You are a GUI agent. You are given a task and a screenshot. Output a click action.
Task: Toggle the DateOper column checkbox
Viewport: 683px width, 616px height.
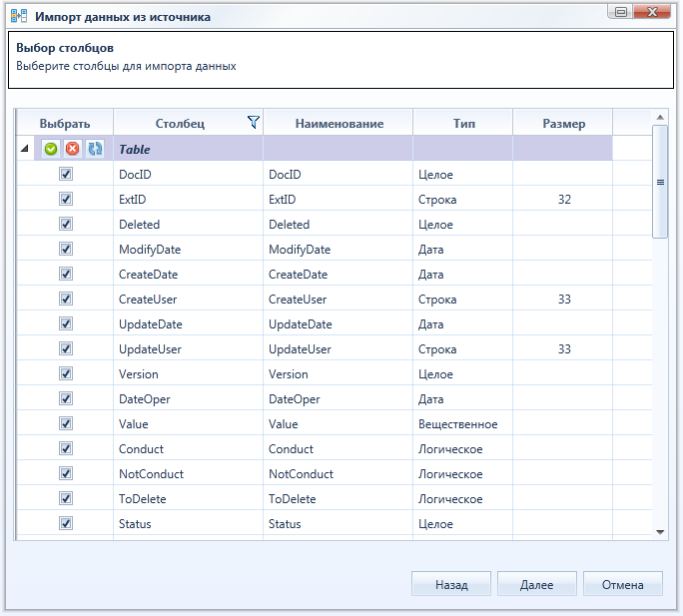click(66, 398)
